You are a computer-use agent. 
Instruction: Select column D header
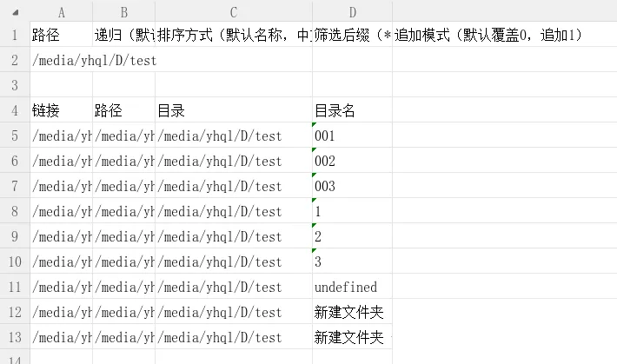(x=352, y=12)
